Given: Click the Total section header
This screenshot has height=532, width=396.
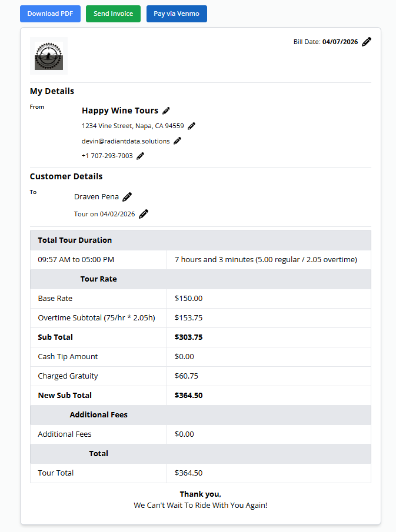Looking at the screenshot, I should pos(201,454).
